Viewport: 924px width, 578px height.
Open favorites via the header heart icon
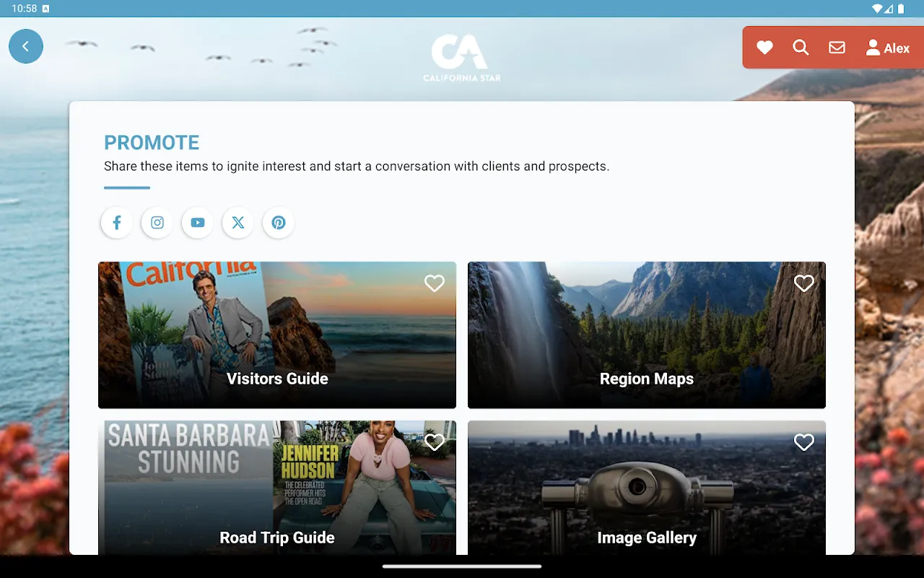(x=764, y=48)
